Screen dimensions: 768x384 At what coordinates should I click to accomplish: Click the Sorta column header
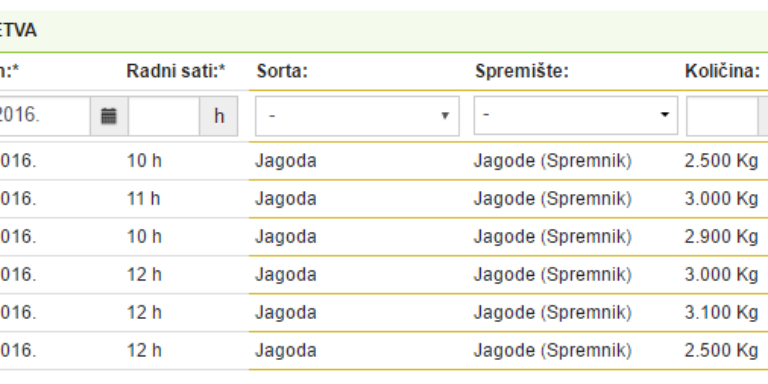pyautogui.click(x=282, y=72)
